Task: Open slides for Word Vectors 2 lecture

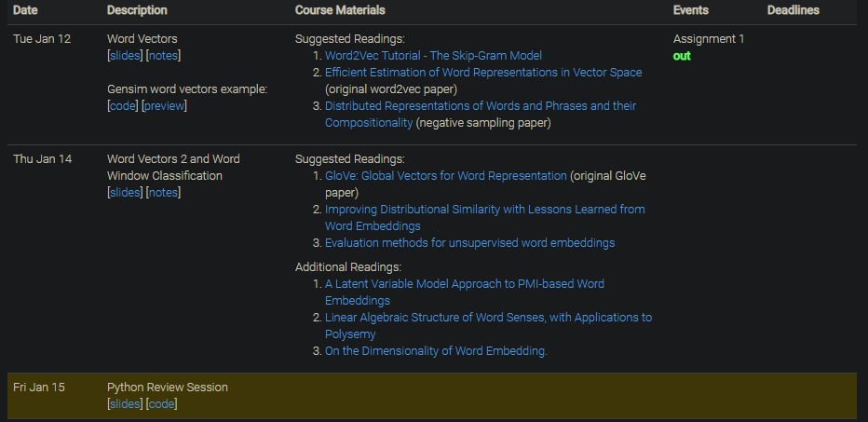Action: [x=125, y=193]
